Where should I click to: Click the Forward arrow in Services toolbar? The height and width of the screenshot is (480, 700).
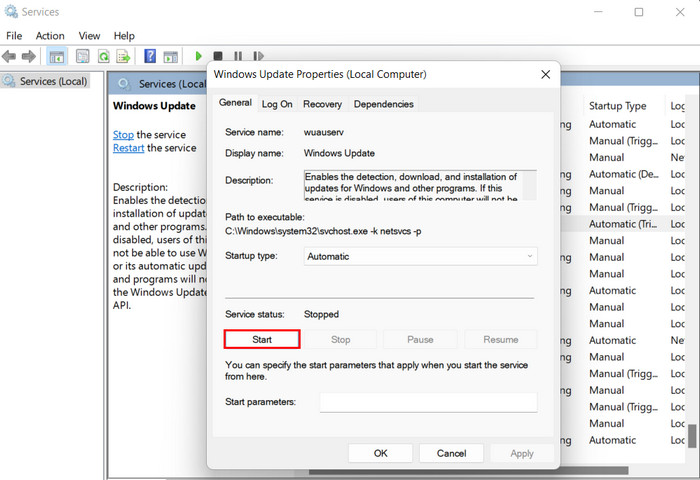pyautogui.click(x=29, y=56)
